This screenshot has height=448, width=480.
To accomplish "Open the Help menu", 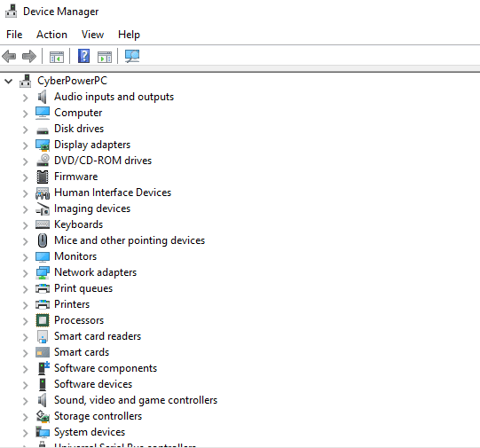I will tap(129, 35).
